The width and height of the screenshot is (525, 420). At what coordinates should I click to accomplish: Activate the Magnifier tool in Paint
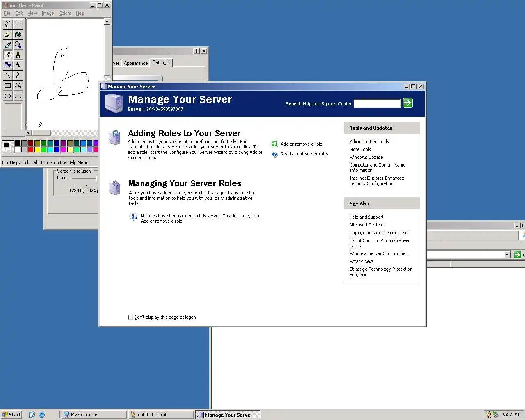coord(18,45)
